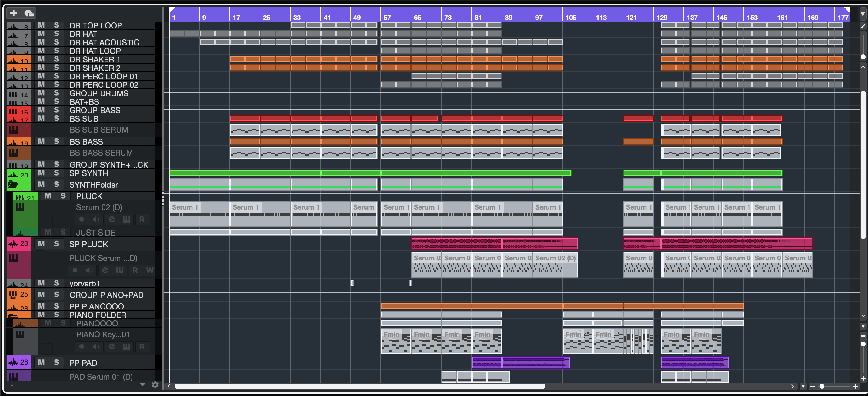Click GROUP PIANO+PAD group channel icon
Image resolution: width=868 pixels, height=396 pixels.
(x=13, y=294)
